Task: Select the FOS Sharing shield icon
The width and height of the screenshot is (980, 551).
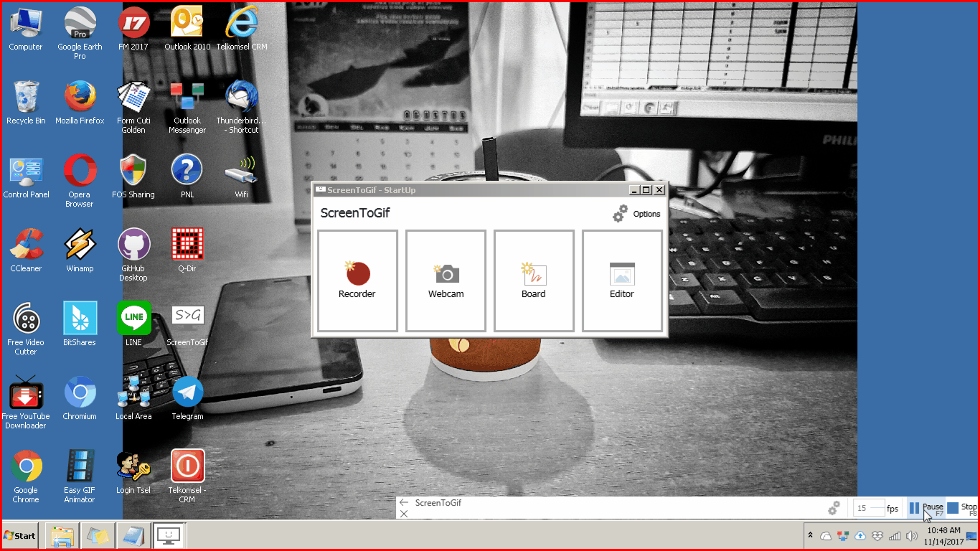Action: (x=133, y=177)
